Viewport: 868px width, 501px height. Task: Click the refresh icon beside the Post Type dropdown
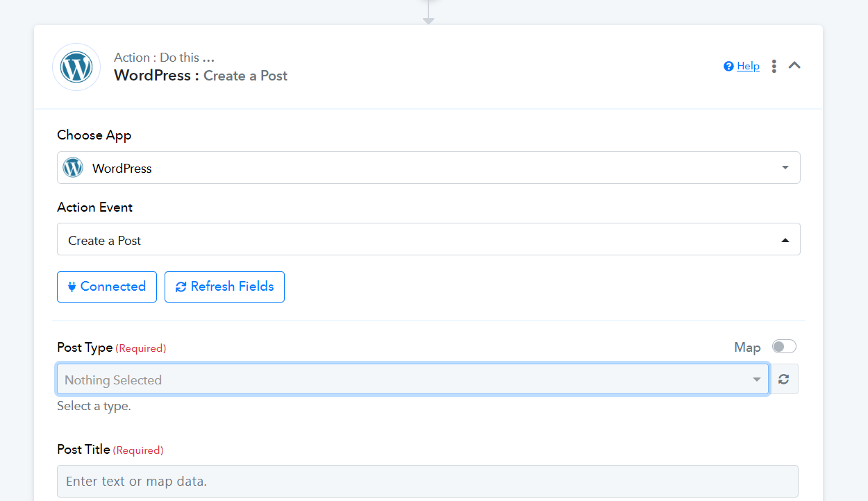click(784, 379)
